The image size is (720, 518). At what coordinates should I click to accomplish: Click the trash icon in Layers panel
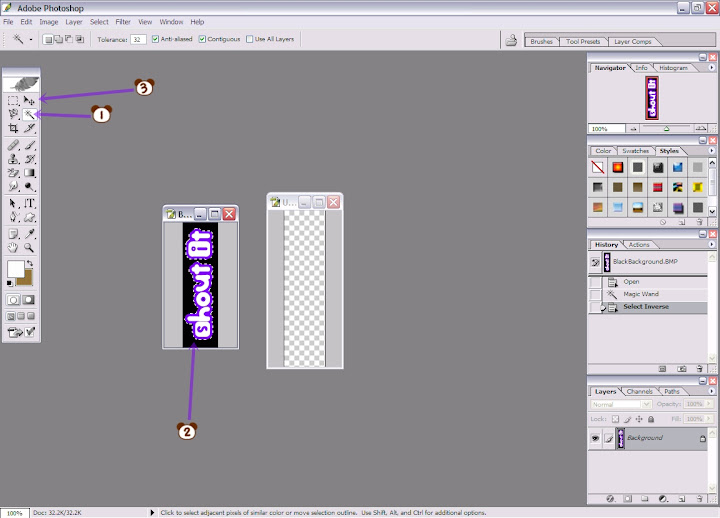[x=701, y=497]
